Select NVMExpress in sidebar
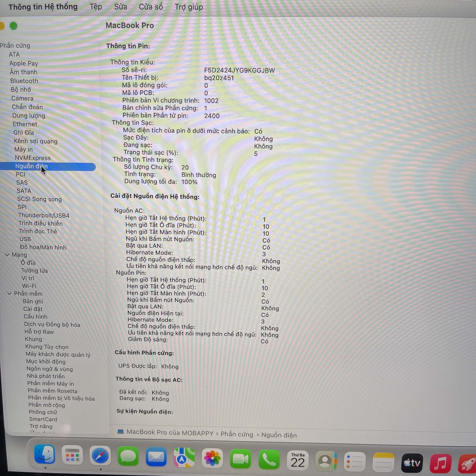 (x=33, y=158)
